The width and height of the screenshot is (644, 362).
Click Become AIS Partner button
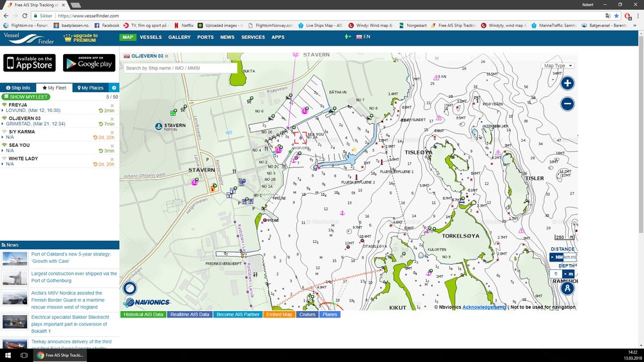tap(238, 314)
